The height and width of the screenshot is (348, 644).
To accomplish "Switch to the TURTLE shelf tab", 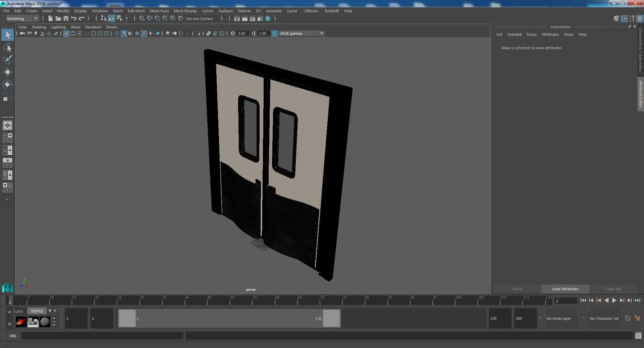I will [37, 311].
